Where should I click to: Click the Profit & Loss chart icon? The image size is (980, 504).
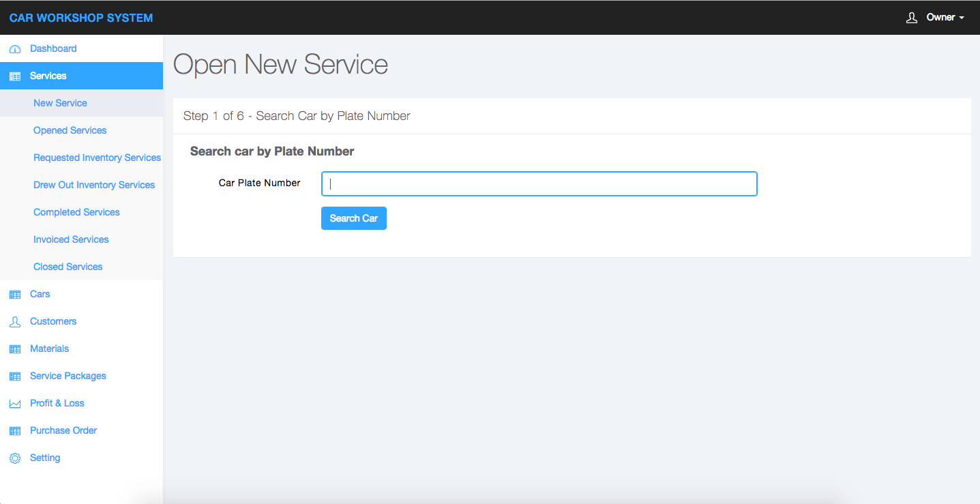(x=15, y=404)
